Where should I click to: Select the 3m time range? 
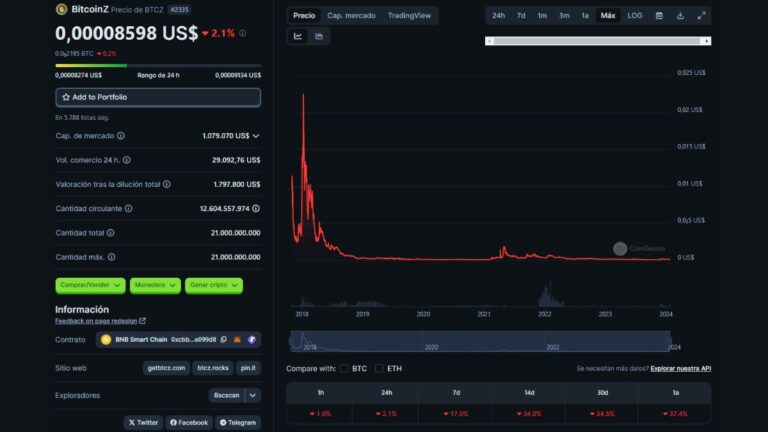pyautogui.click(x=564, y=16)
